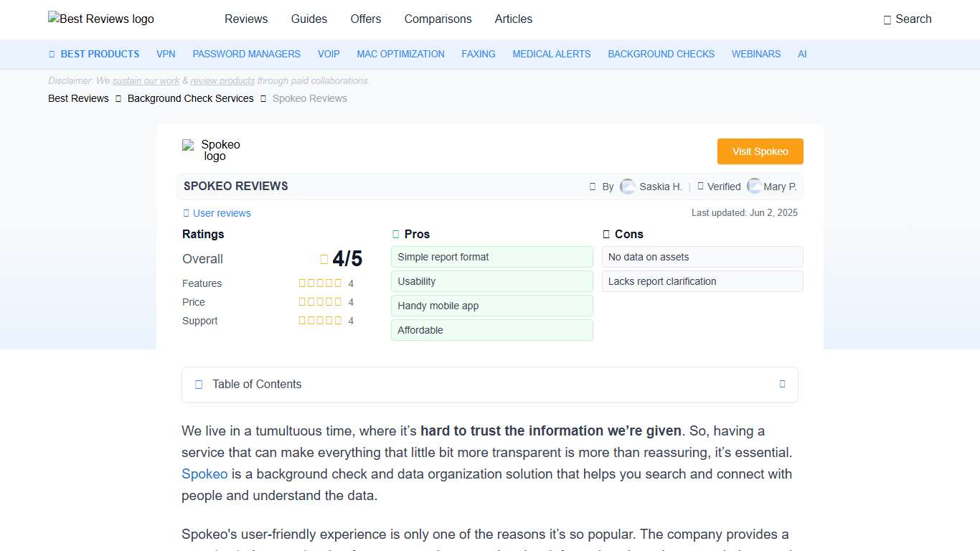Select Articles in the top navigation
The image size is (980, 551).
click(513, 19)
